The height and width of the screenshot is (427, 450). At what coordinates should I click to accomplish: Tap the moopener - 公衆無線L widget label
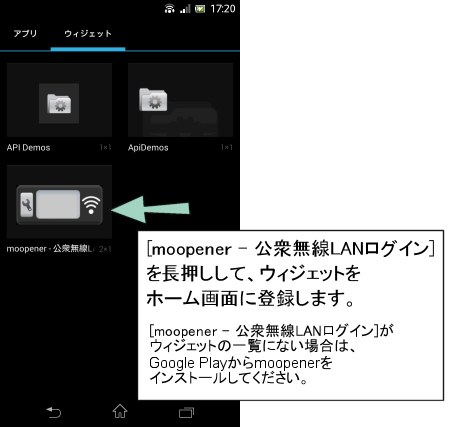(x=51, y=249)
